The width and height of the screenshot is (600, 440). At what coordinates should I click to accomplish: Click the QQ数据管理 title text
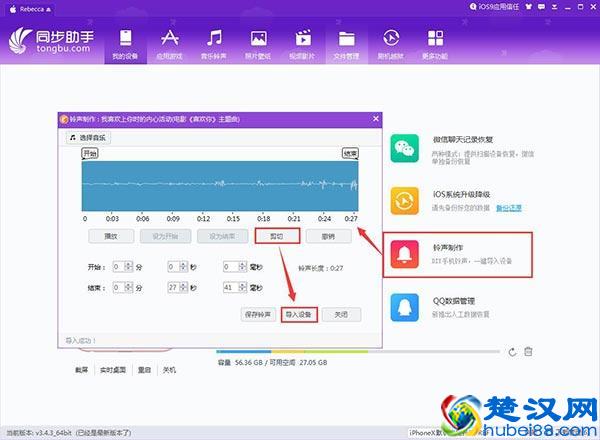pos(454,301)
